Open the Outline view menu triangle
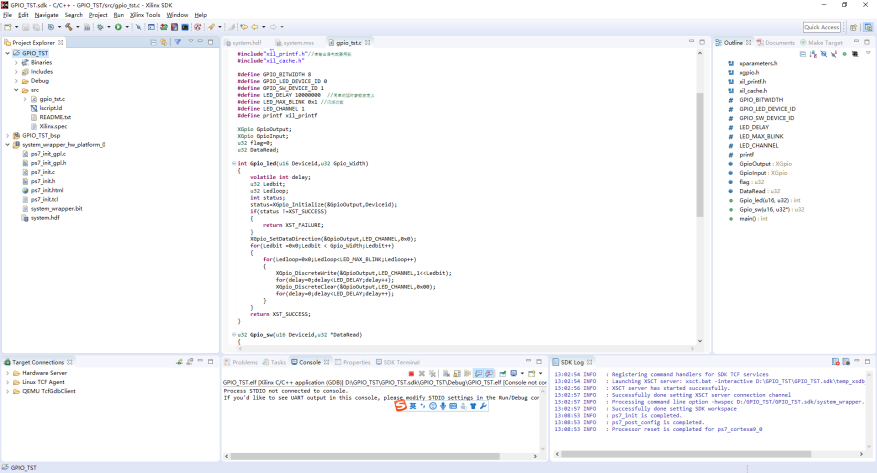 click(x=868, y=53)
